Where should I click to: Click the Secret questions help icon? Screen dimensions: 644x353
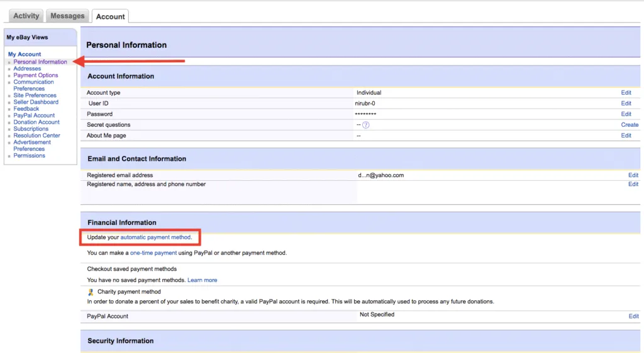(366, 125)
